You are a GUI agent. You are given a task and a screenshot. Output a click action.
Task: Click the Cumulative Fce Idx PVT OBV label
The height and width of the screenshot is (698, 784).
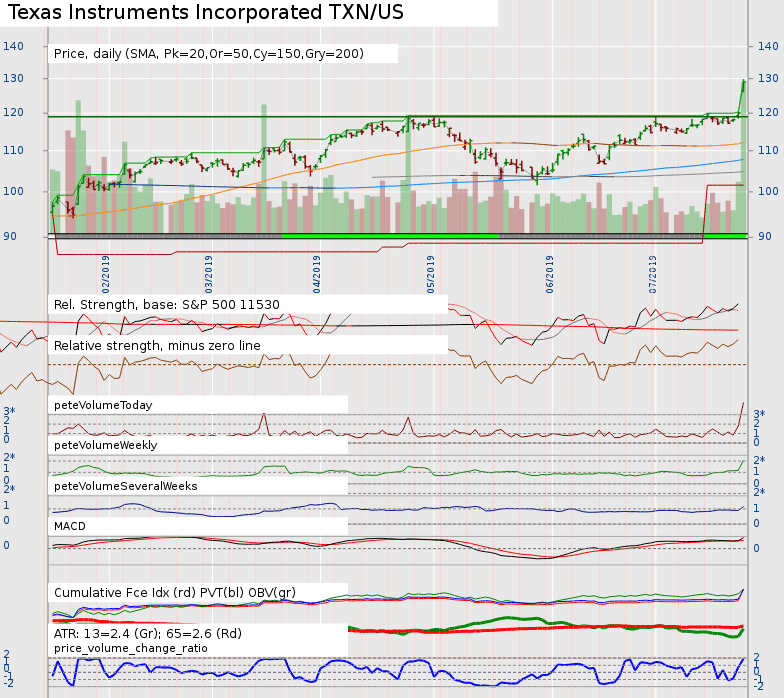click(174, 592)
